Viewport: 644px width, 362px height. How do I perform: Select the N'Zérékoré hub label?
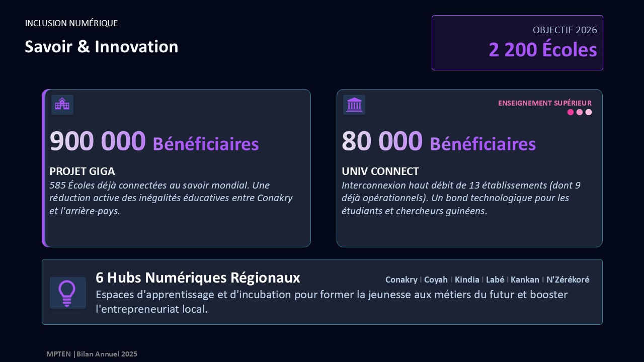[568, 280]
